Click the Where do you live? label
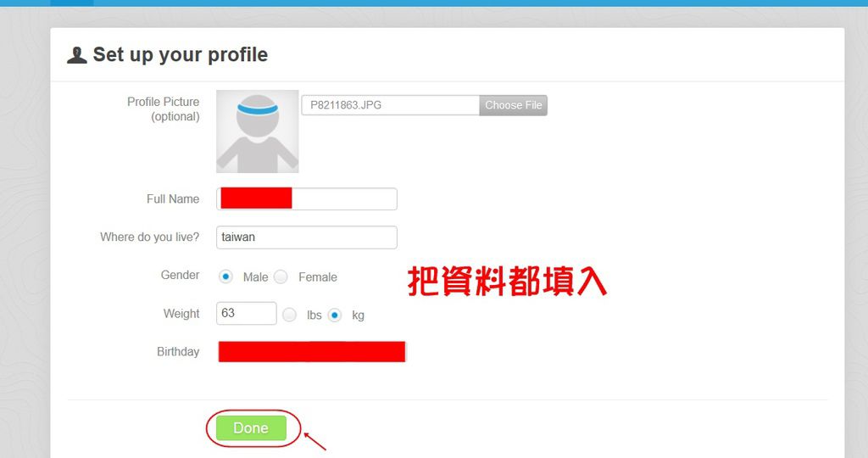This screenshot has width=868, height=458. click(x=149, y=237)
